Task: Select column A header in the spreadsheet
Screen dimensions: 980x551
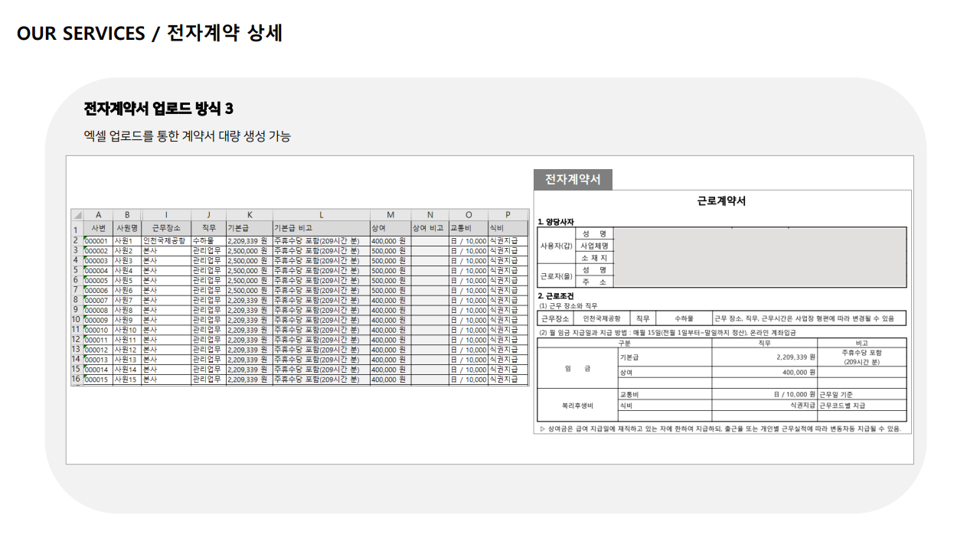Action: [x=98, y=215]
